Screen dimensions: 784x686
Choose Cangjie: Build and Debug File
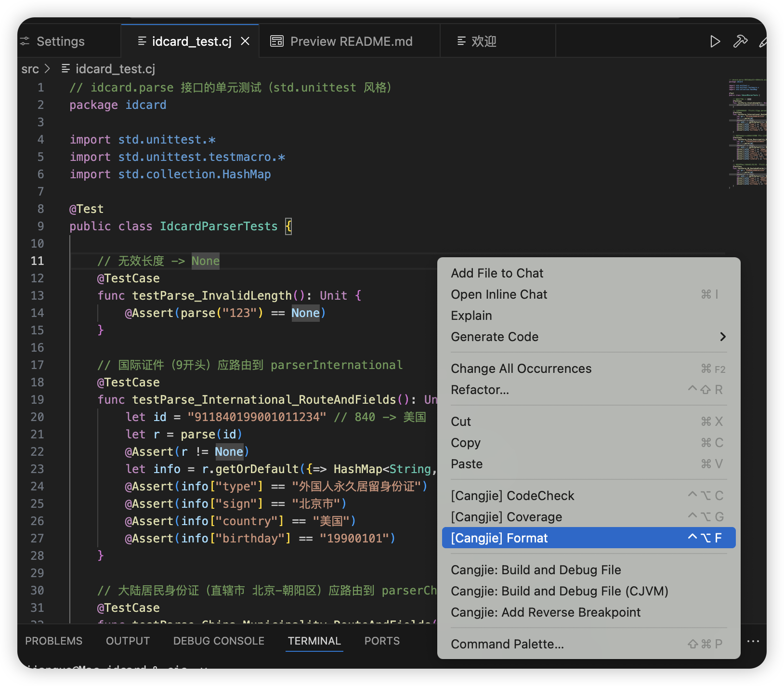click(x=588, y=570)
